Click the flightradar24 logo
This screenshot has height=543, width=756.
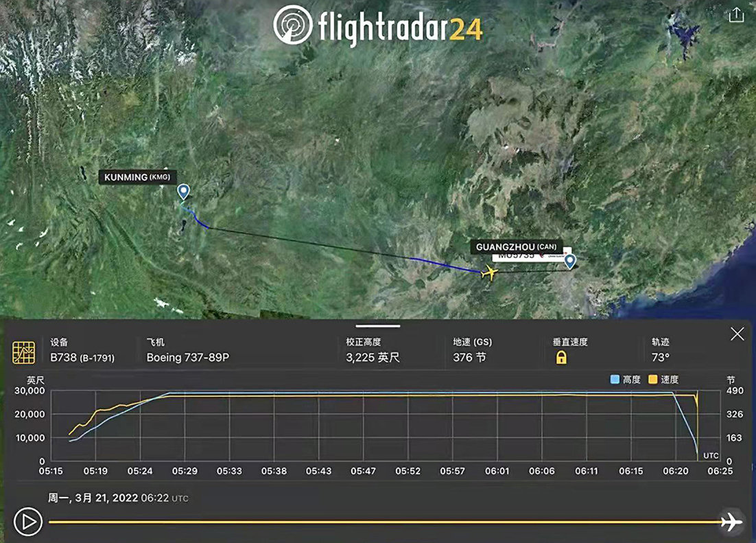point(378,25)
